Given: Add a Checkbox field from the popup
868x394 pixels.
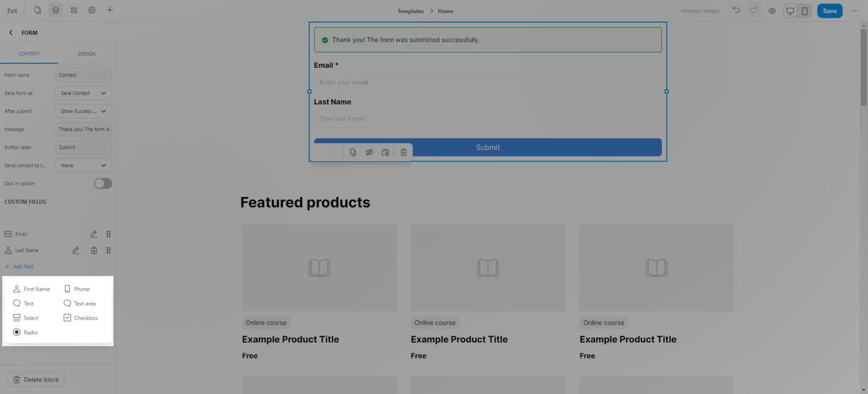Looking at the screenshot, I should [81, 318].
